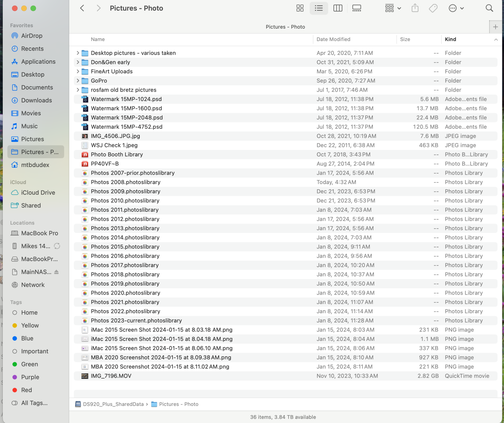This screenshot has height=423, width=504.
Task: Select the MacBookPr... disk under Locations
Action: point(39,259)
